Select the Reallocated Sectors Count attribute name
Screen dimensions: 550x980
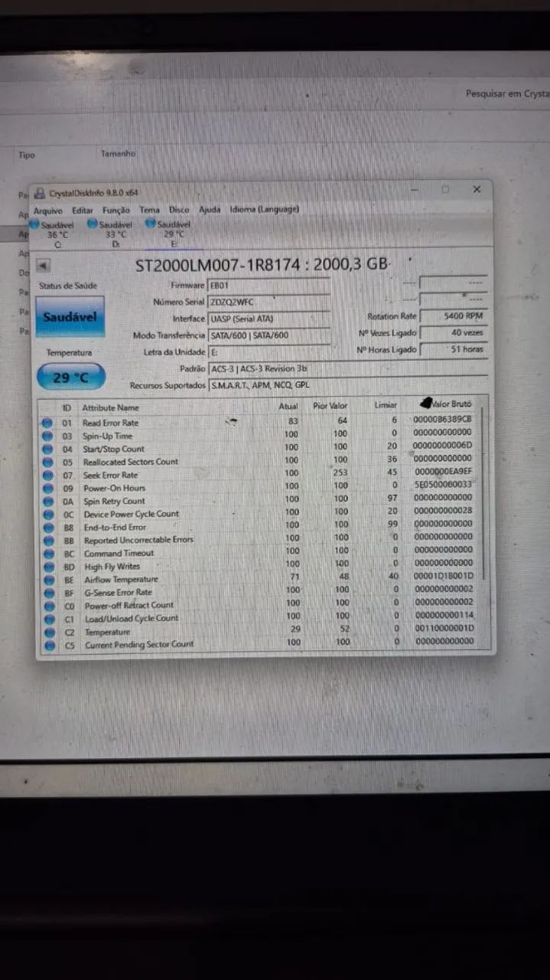[130, 462]
